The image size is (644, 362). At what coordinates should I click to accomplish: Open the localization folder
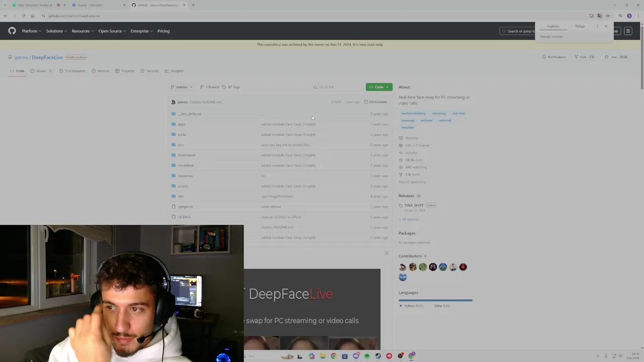[x=186, y=155]
